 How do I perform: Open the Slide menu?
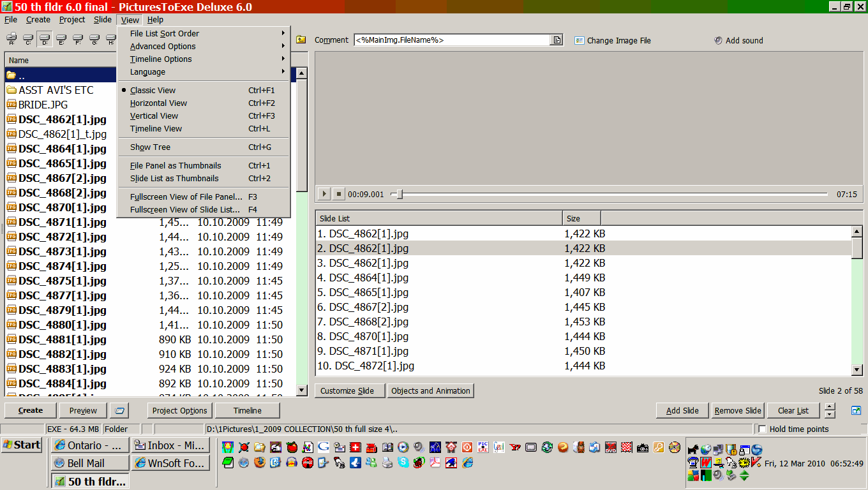click(x=103, y=20)
